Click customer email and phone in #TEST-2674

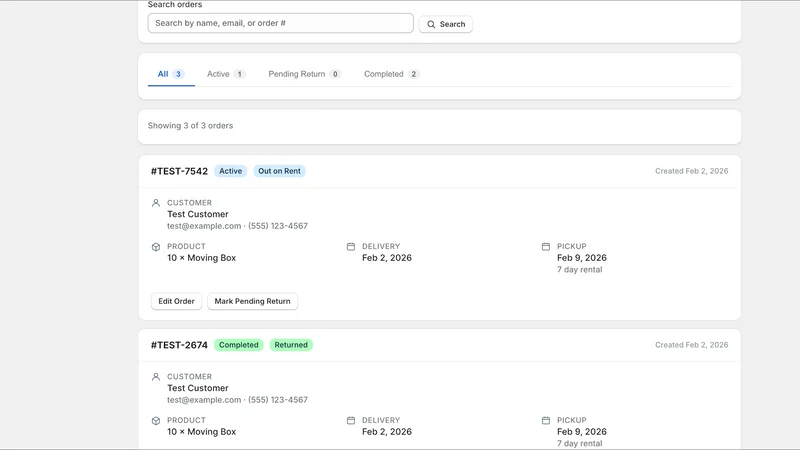[237, 400]
